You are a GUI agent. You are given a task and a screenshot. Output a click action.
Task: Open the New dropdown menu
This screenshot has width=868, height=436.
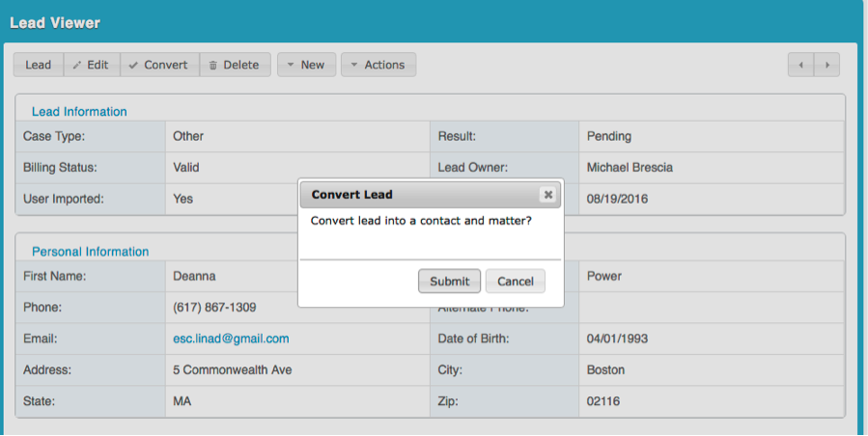pos(306,65)
